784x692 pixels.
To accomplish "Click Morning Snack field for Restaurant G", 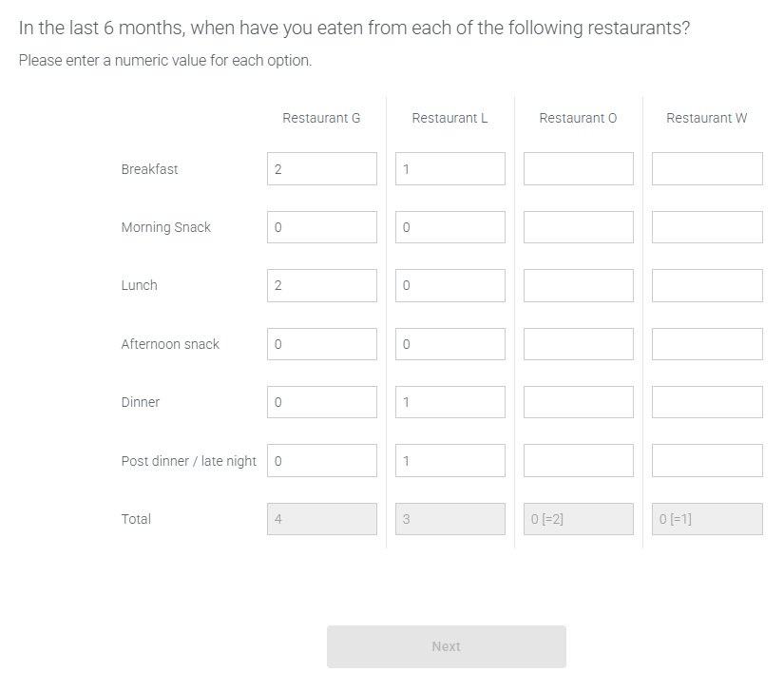I will pyautogui.click(x=321, y=227).
